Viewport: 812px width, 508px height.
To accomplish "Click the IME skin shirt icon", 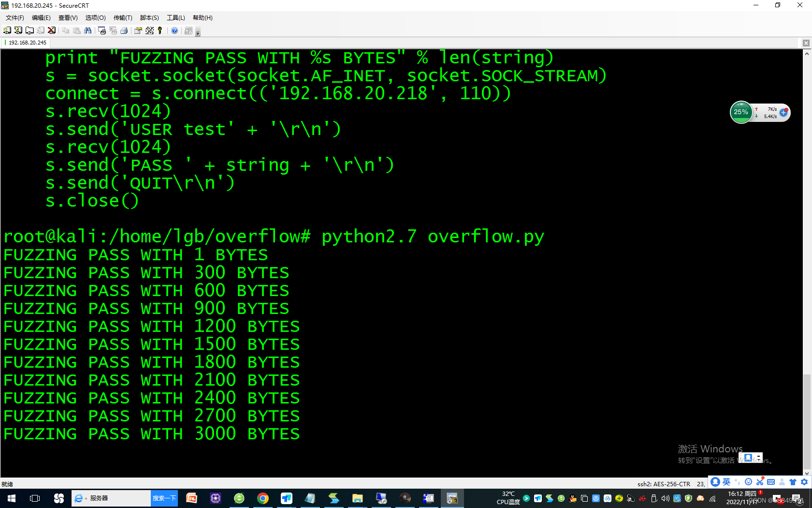I will point(793,482).
